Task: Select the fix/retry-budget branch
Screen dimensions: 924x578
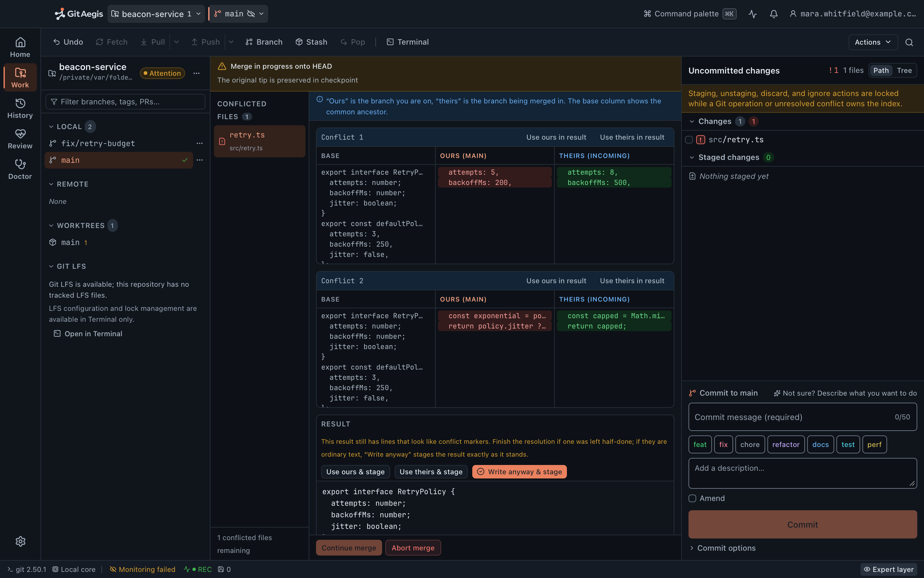Action: click(x=119, y=143)
